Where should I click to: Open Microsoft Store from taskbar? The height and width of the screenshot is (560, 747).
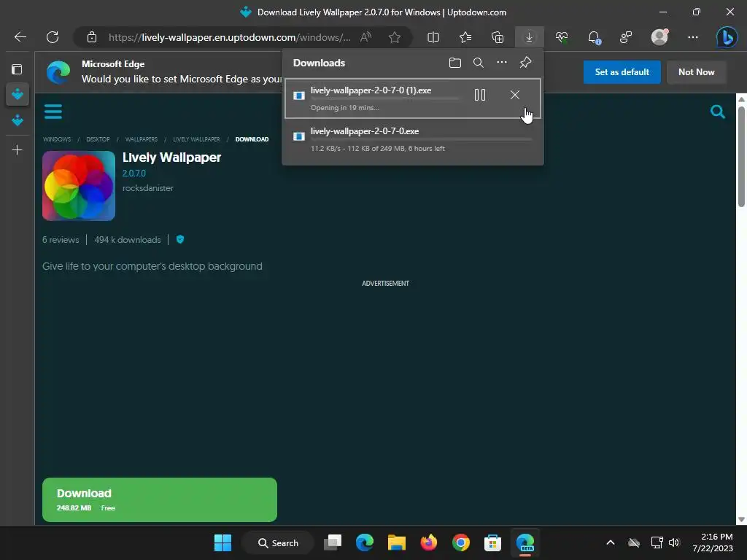[492, 542]
